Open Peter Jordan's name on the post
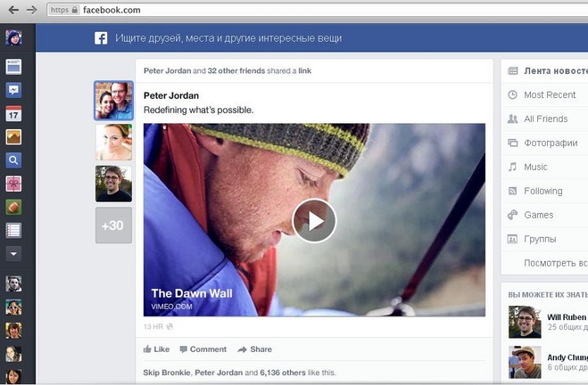 [x=171, y=95]
